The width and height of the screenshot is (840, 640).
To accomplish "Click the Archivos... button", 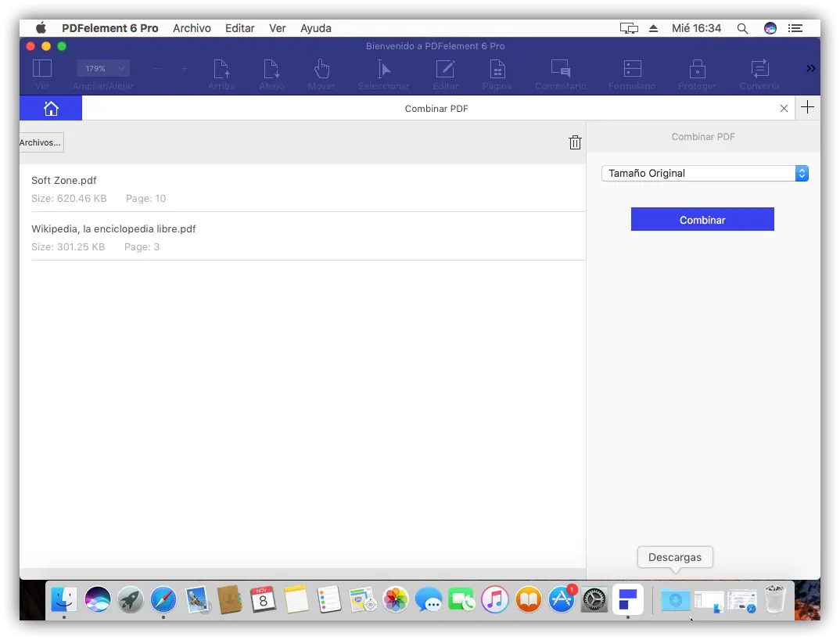I will click(x=41, y=142).
